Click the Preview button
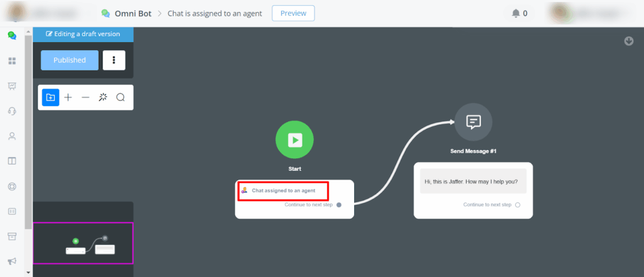 pos(293,13)
